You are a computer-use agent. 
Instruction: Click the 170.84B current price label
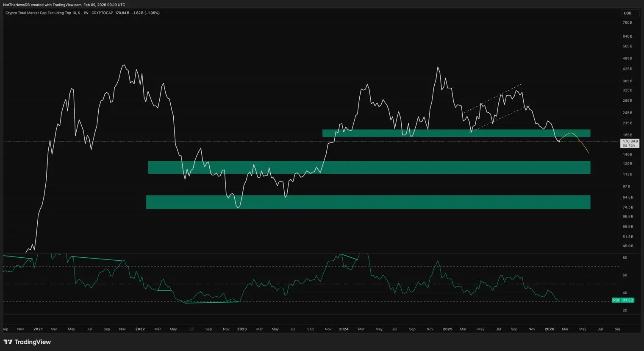pyautogui.click(x=630, y=141)
